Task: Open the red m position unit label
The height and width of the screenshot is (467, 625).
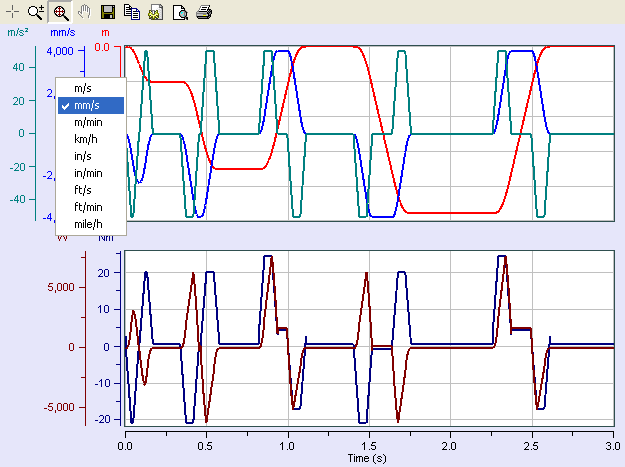Action: point(105,33)
